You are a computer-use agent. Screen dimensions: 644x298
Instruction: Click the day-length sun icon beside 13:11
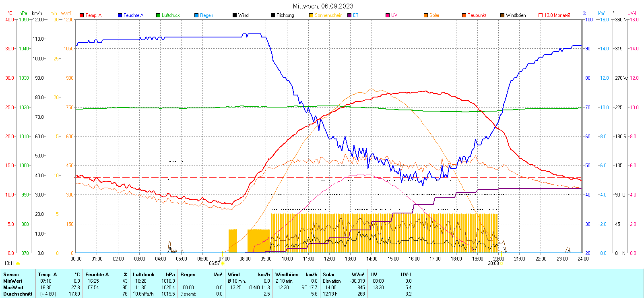[x=18, y=263]
